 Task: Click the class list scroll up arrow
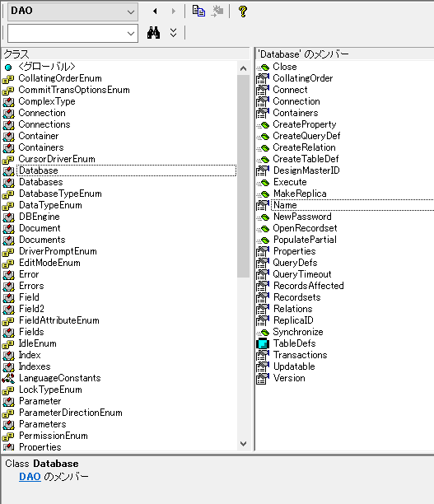coord(244,68)
